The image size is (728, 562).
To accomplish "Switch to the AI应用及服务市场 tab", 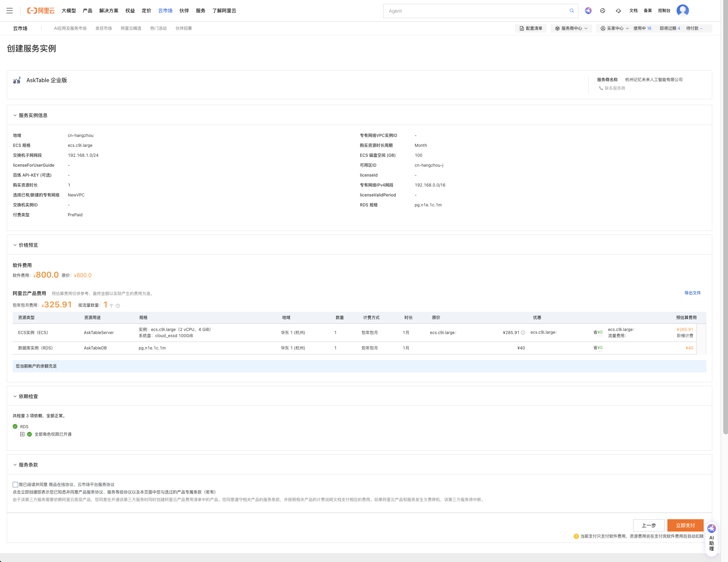I will (x=70, y=28).
